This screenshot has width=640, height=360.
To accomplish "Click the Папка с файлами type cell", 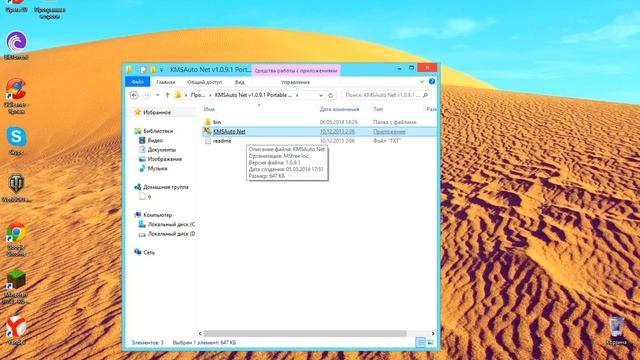I will point(395,122).
